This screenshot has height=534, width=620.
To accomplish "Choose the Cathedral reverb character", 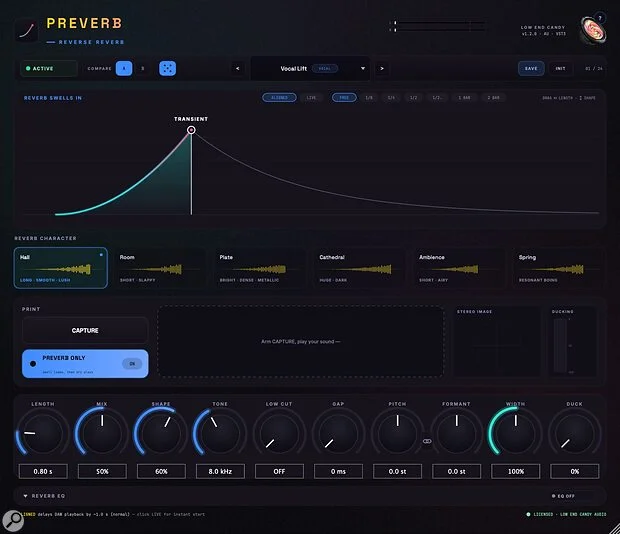I will pos(360,268).
